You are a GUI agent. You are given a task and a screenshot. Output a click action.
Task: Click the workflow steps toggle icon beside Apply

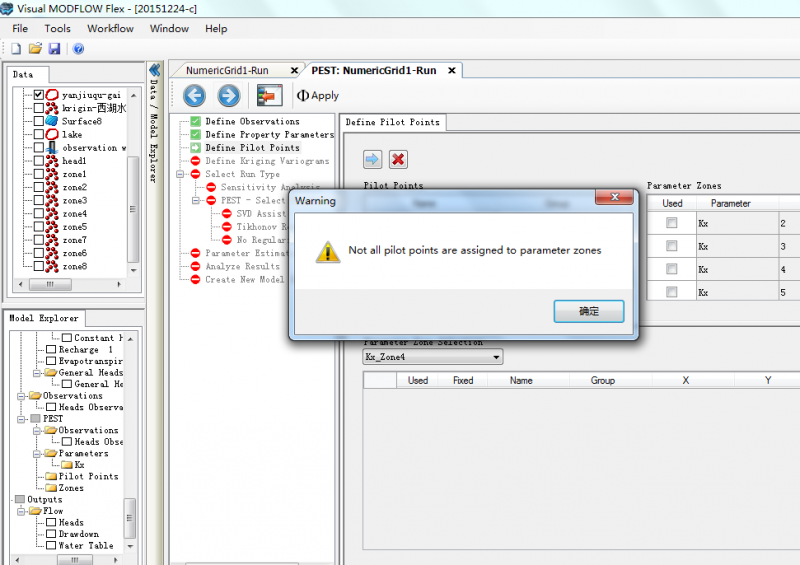tap(269, 95)
